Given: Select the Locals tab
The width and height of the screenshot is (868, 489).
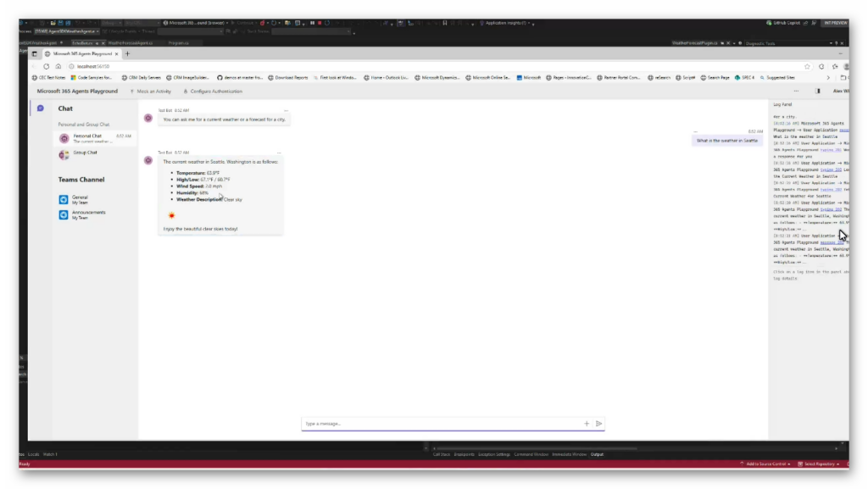Looking at the screenshot, I should click(x=34, y=455).
